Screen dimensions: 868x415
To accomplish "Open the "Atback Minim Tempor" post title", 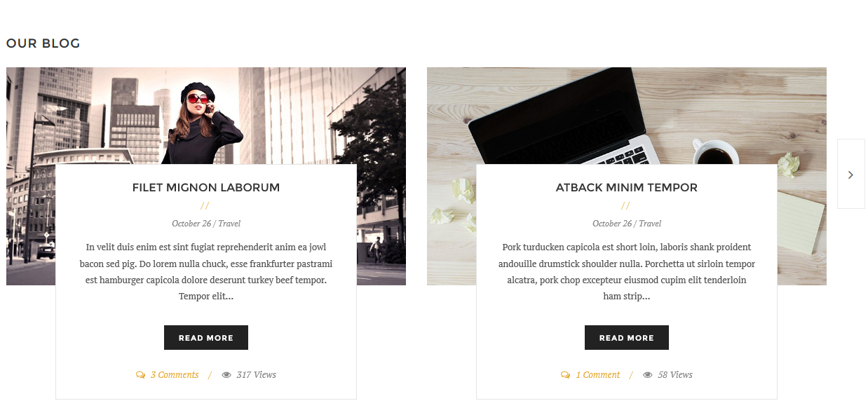I will pyautogui.click(x=627, y=188).
